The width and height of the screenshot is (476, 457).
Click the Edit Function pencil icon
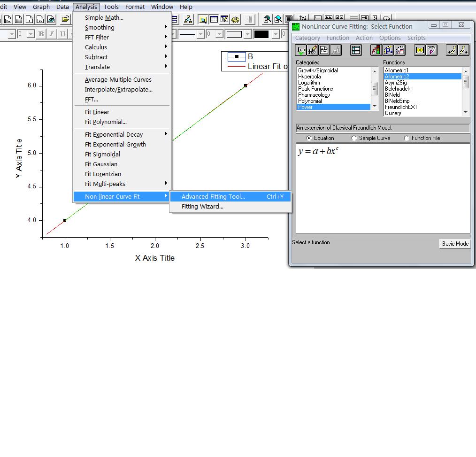point(312,50)
